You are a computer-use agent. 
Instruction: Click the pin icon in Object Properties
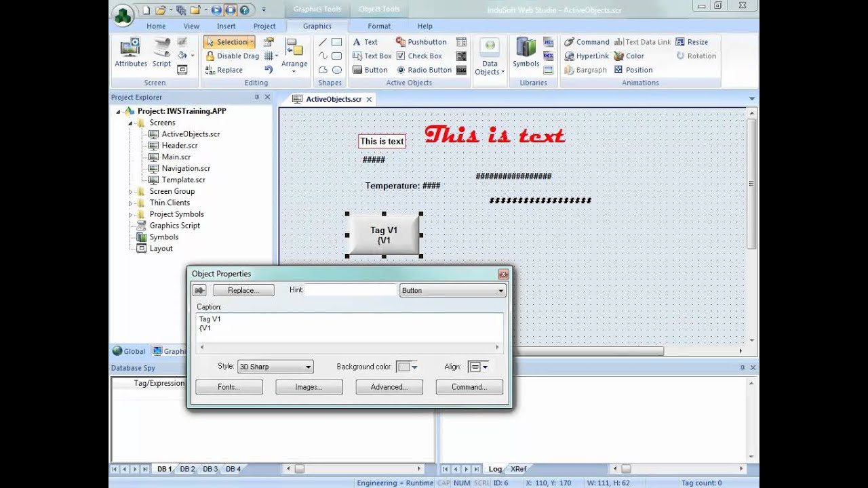point(199,290)
